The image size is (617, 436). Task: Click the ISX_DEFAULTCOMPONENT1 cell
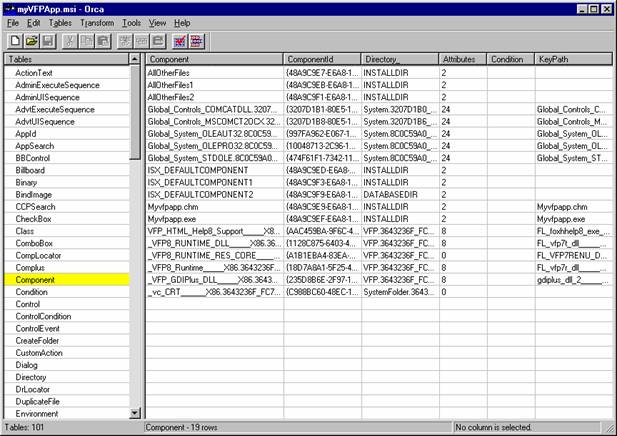click(x=214, y=183)
